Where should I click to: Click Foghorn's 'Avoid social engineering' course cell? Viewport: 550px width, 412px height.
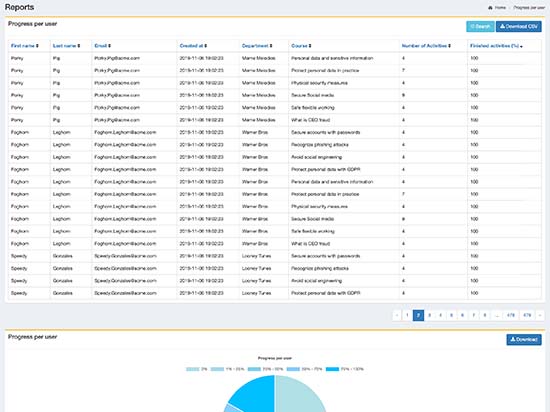tap(316, 157)
